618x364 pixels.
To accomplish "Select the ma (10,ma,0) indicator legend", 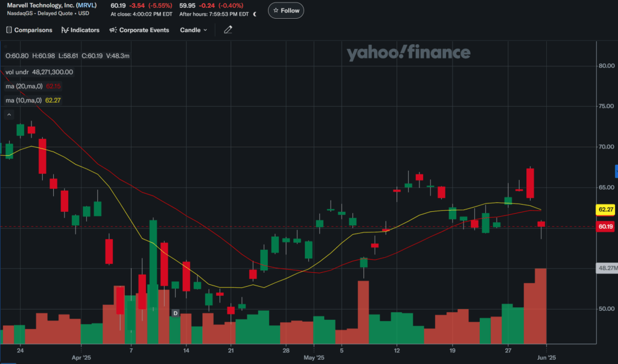I will (33, 101).
